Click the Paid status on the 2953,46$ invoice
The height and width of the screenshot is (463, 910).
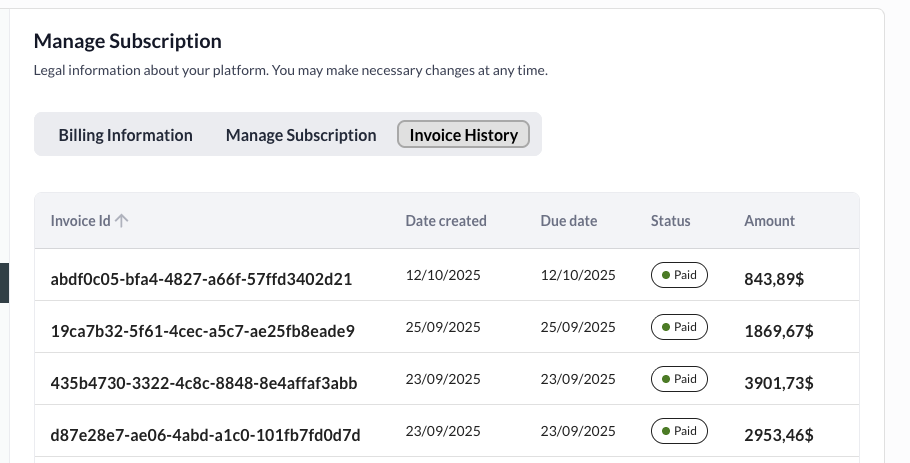pos(679,431)
